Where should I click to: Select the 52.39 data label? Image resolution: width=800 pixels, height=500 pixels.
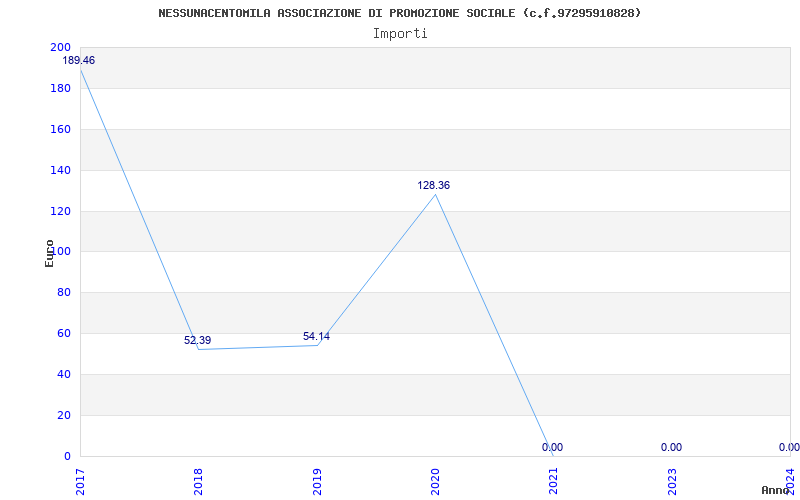click(197, 340)
